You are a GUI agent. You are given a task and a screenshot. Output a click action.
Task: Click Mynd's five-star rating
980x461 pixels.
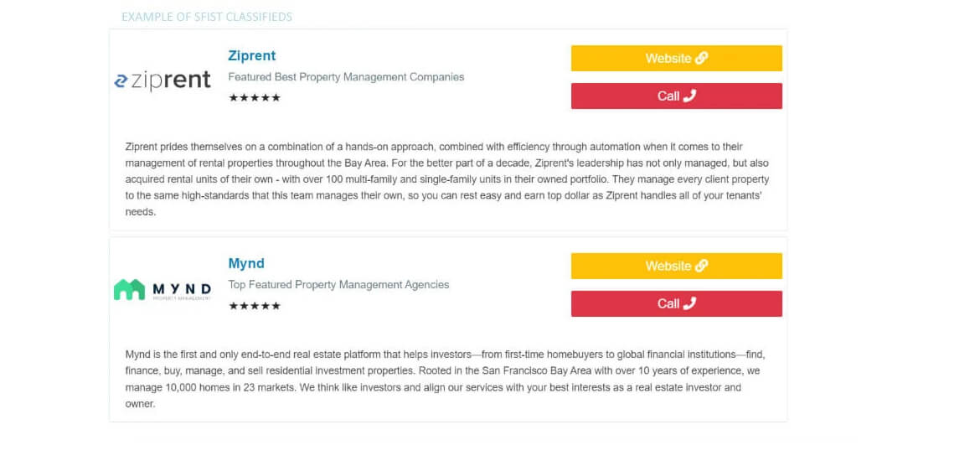point(255,306)
